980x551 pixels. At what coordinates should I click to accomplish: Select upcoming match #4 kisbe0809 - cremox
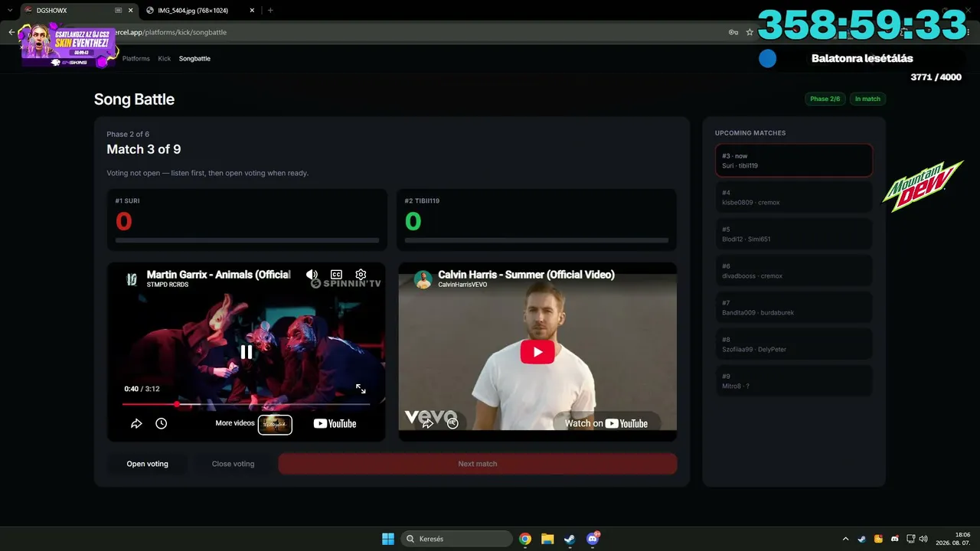(794, 197)
